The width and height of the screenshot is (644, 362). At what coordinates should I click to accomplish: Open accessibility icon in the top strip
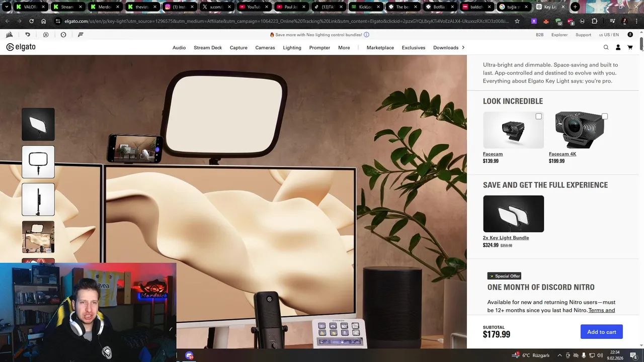(x=630, y=35)
